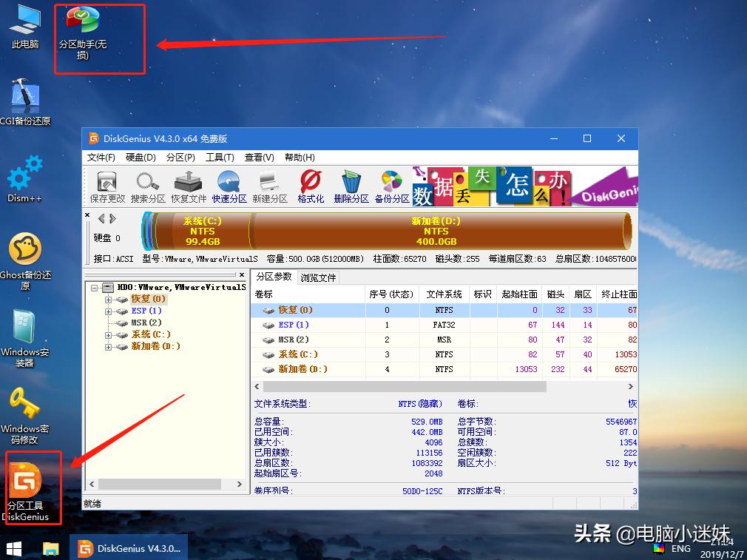This screenshot has width=747, height=560.
Task: Open the 备份分区 (Backup Partition) tool
Action: (391, 185)
